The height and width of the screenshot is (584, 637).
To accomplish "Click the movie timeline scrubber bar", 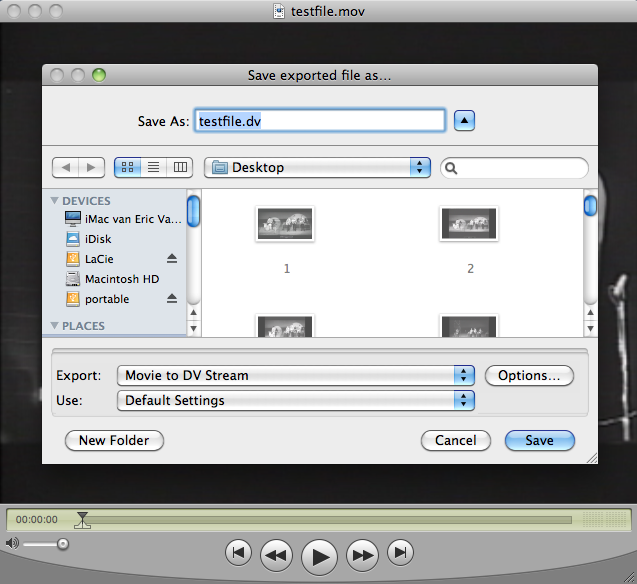I will click(x=327, y=520).
